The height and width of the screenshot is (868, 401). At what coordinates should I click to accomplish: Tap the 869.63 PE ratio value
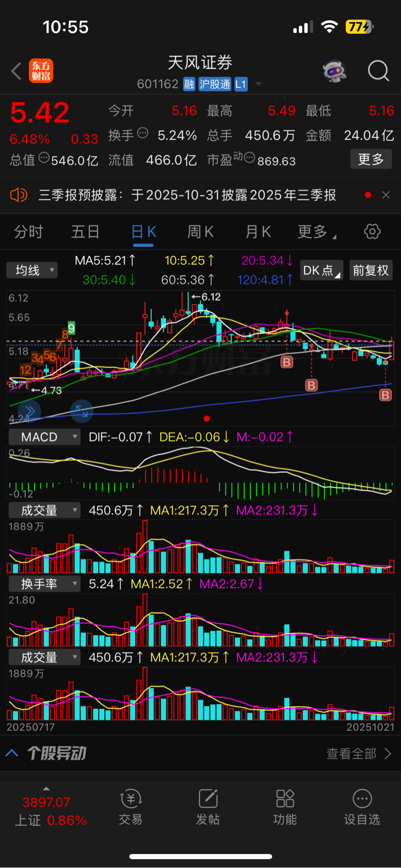click(x=277, y=161)
